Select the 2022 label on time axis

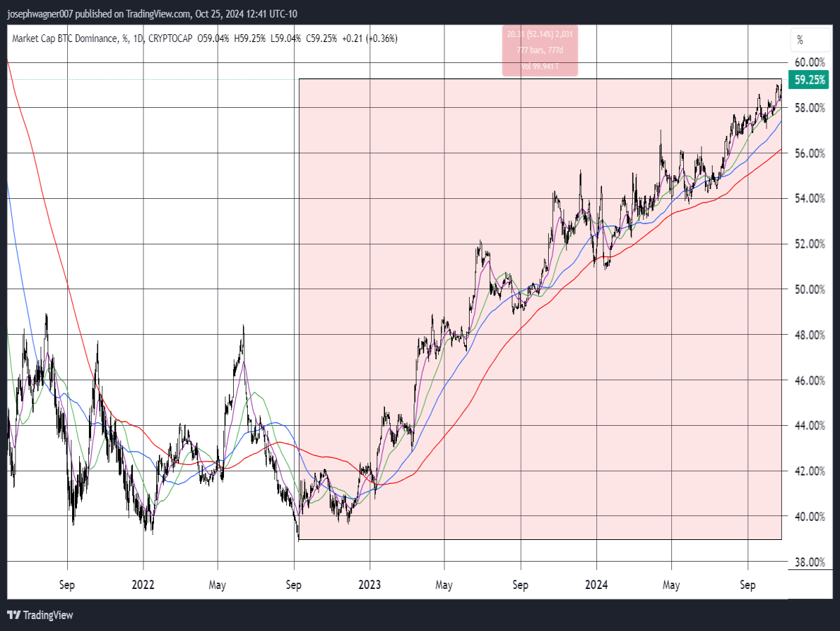point(143,583)
